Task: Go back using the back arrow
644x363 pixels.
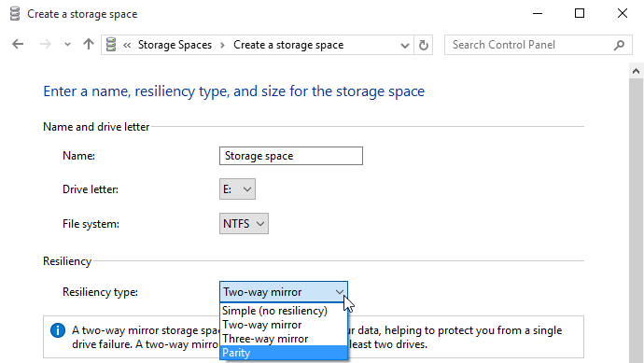Action: pyautogui.click(x=18, y=45)
